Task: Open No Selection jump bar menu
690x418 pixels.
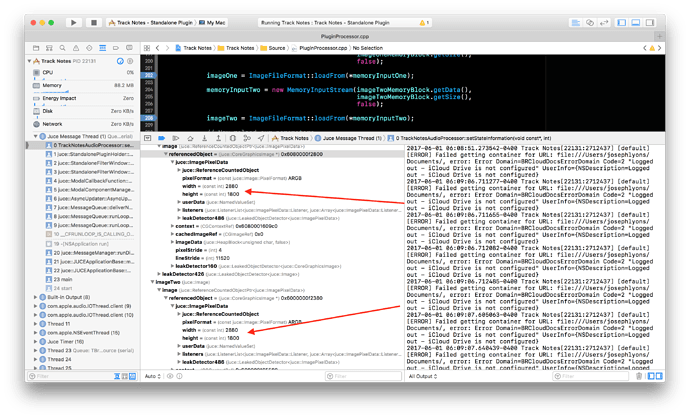Action: (x=367, y=48)
